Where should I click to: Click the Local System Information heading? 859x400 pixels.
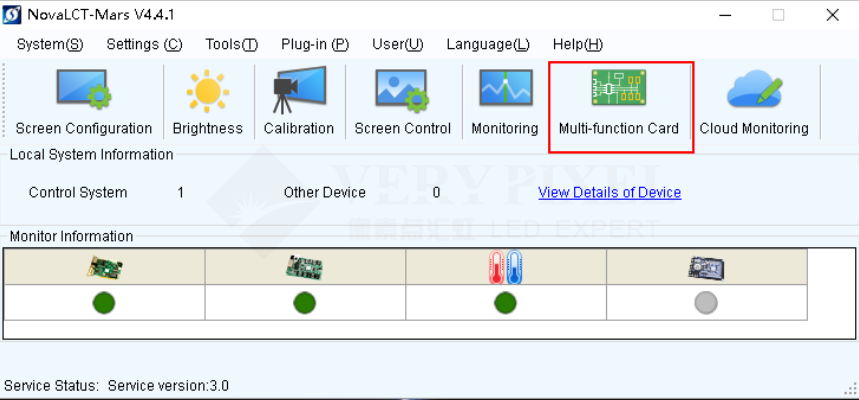pyautogui.click(x=91, y=155)
